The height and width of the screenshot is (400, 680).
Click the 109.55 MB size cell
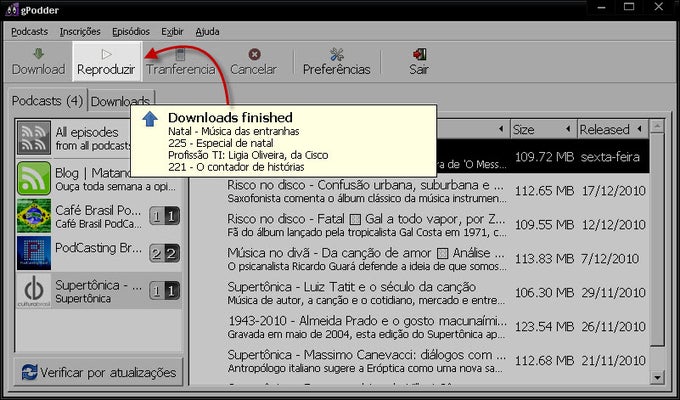544,225
